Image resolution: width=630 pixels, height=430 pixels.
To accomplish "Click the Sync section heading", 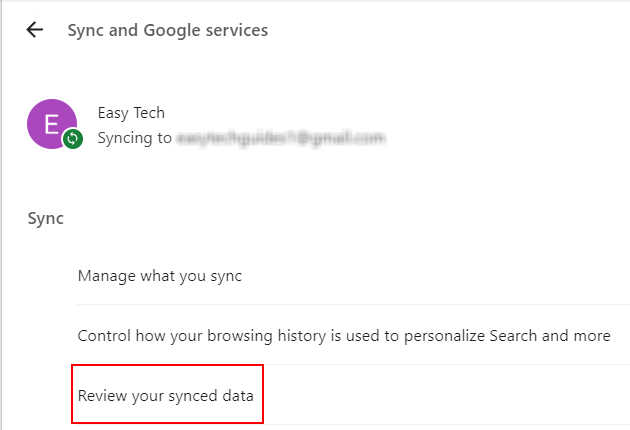I will pos(45,218).
